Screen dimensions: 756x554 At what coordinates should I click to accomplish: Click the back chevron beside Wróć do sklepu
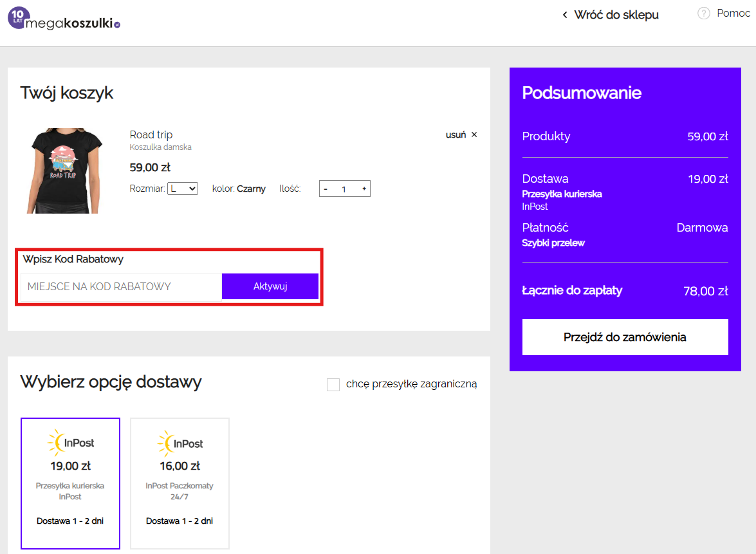pos(565,15)
